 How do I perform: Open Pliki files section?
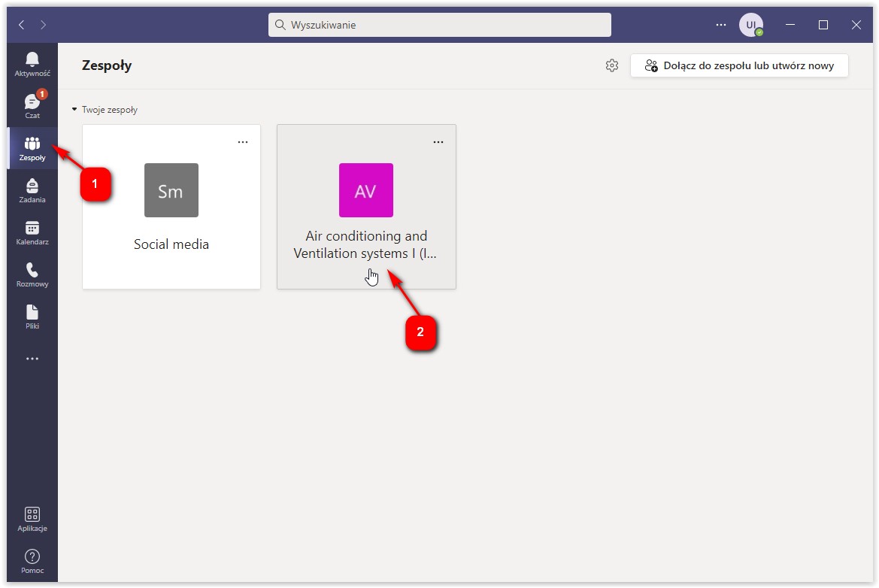tap(32, 316)
